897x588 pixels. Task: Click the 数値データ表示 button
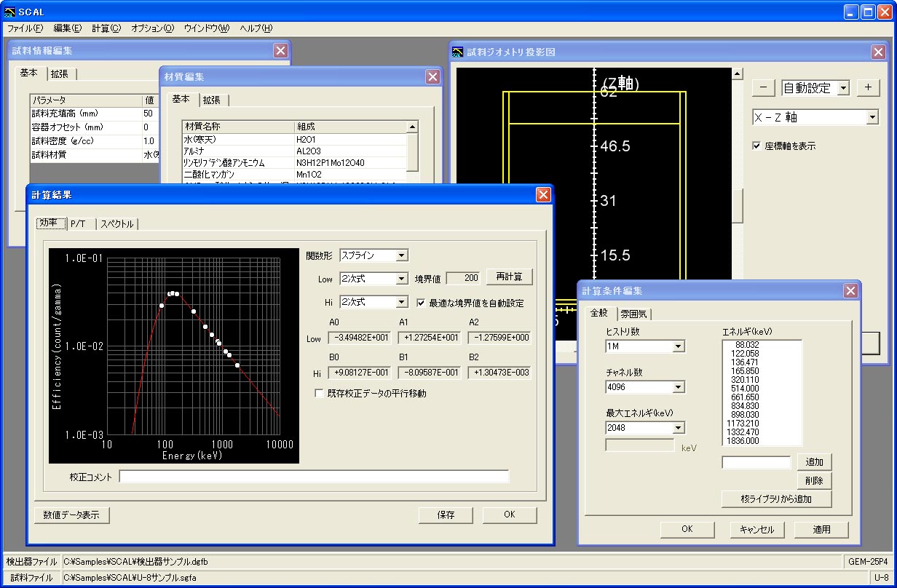[x=71, y=514]
